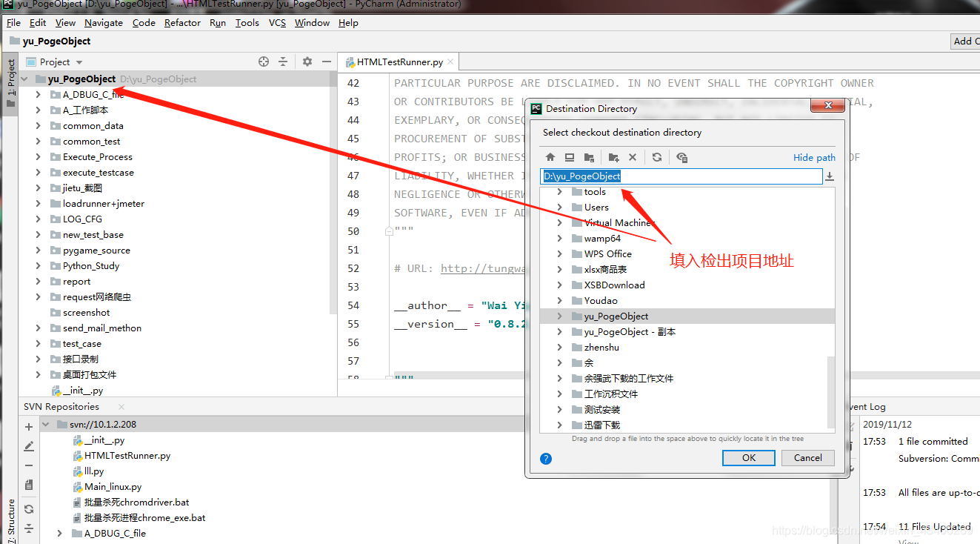Screen dimensions: 980x544
Task: Expand the tools folder in dialog tree
Action: pos(560,191)
